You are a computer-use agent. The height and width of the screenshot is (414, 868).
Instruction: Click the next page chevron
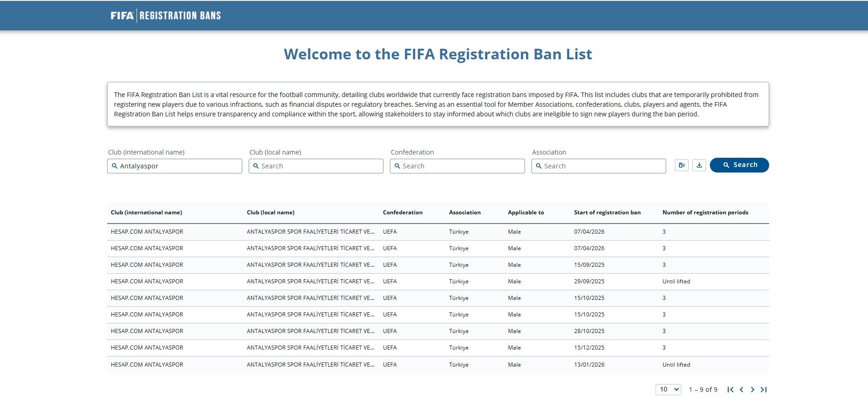[753, 389]
